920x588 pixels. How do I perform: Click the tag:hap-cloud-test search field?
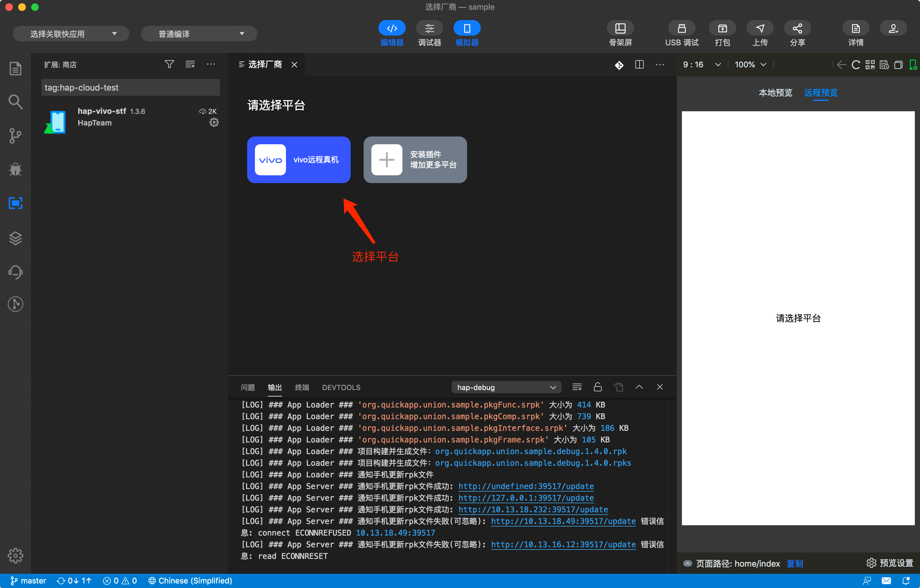point(130,88)
